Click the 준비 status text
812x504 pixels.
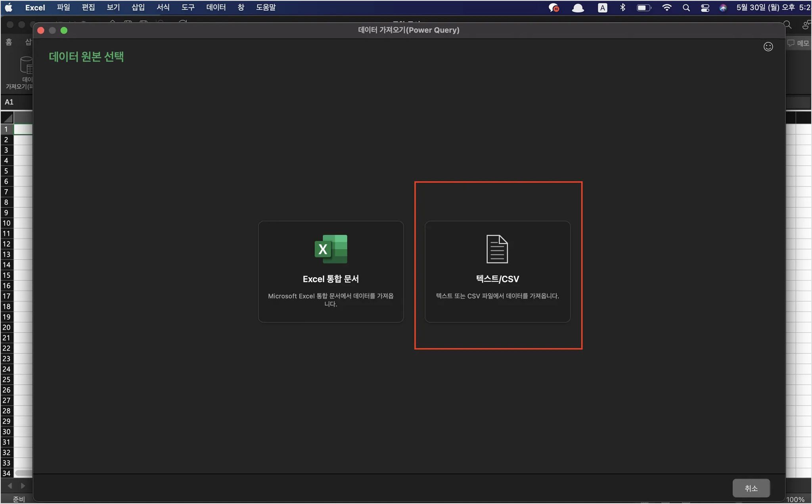point(19,499)
